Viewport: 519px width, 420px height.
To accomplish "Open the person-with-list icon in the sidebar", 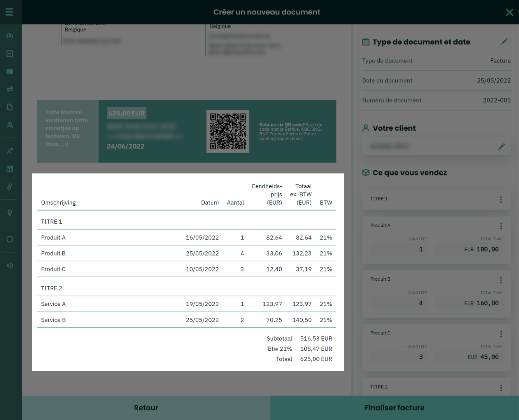I will click(x=10, y=151).
